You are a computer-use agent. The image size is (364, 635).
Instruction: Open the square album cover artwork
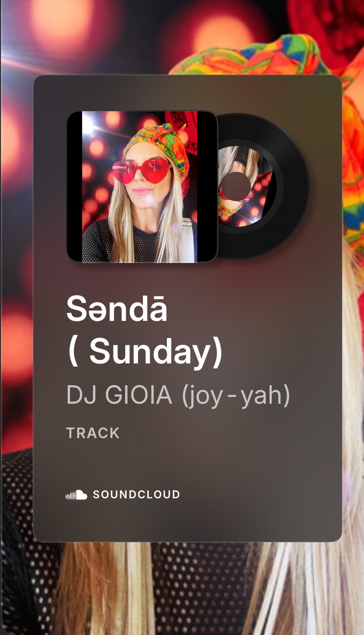coord(142,186)
